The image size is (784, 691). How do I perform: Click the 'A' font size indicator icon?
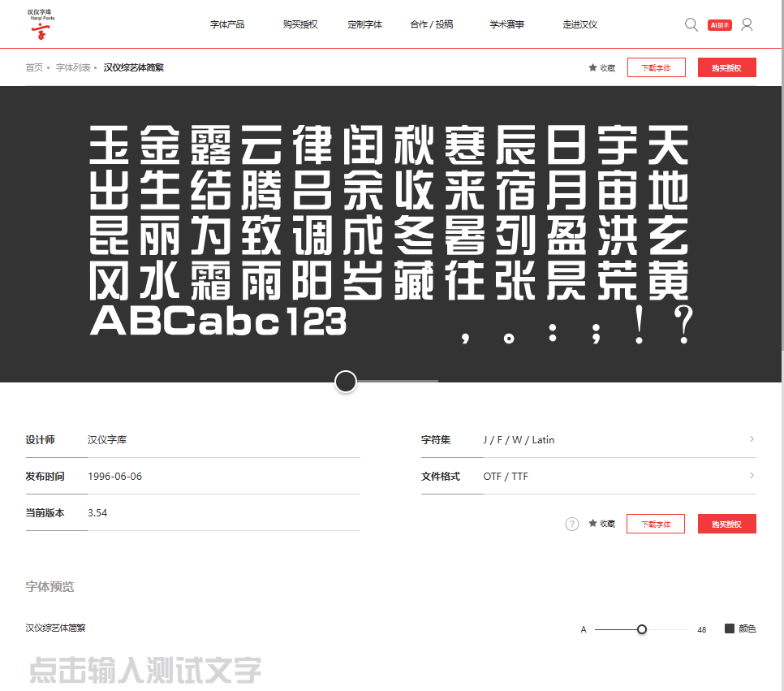click(583, 629)
